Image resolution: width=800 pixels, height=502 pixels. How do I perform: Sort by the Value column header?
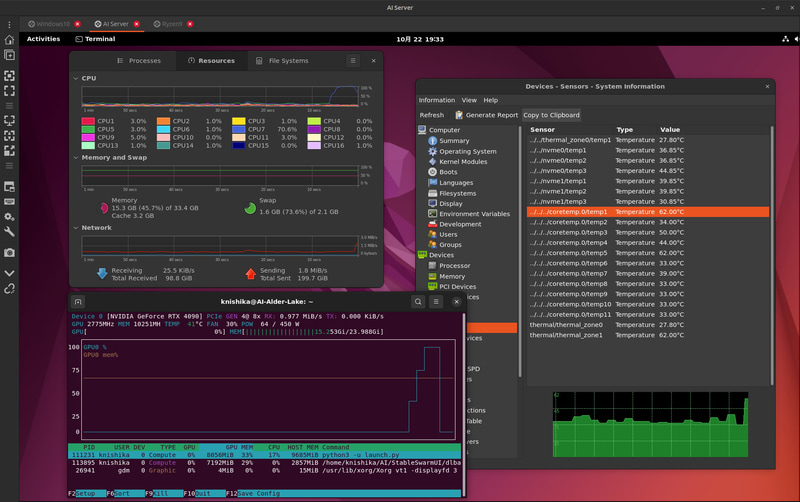coord(670,130)
